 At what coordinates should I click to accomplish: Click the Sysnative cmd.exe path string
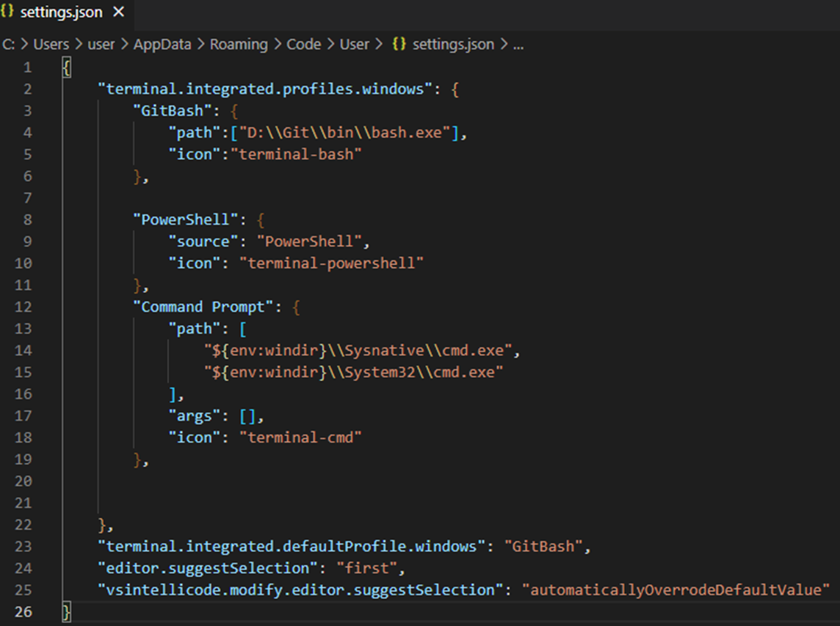pyautogui.click(x=358, y=351)
